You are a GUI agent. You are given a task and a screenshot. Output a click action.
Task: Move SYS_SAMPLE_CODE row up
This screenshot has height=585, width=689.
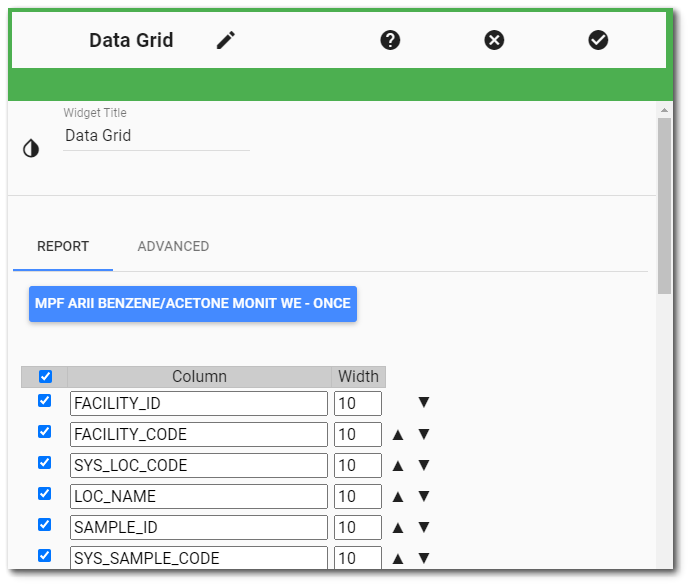[x=398, y=558]
